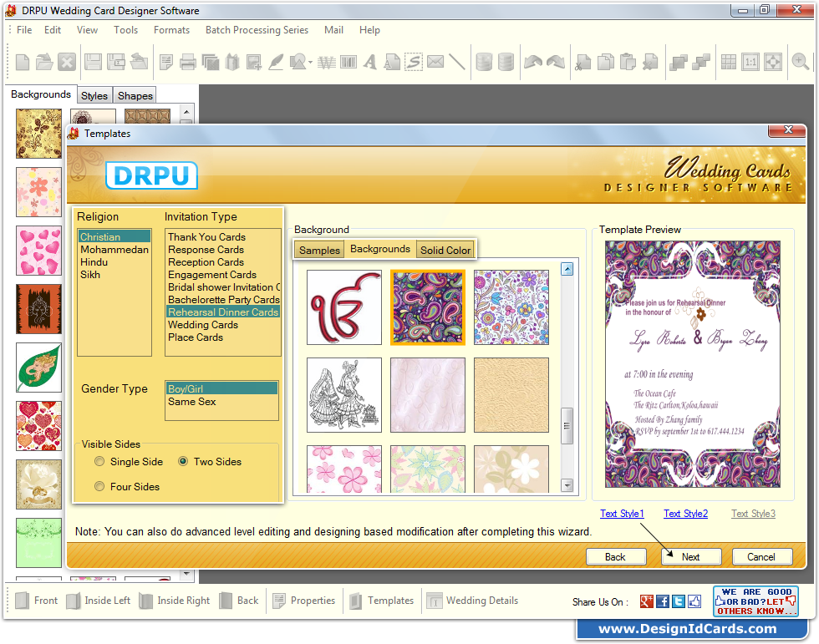Share on Twitter icon
Viewport: 819px width, 644px height.
[x=679, y=601]
